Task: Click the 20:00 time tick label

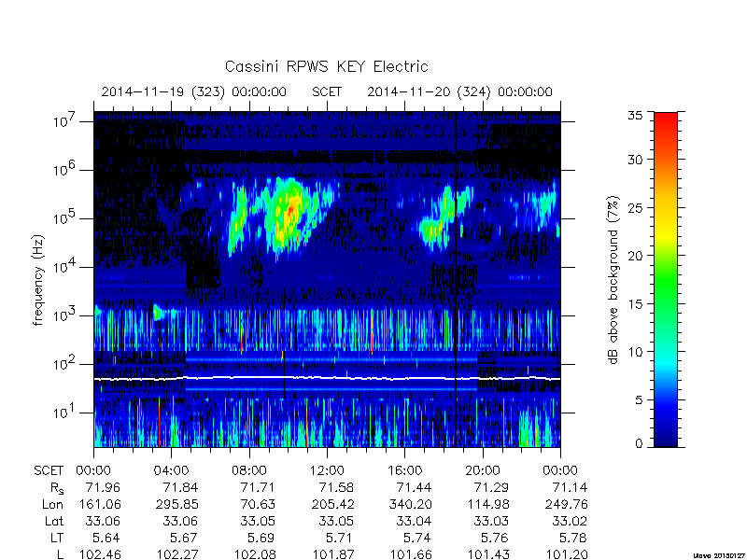Action: click(482, 470)
